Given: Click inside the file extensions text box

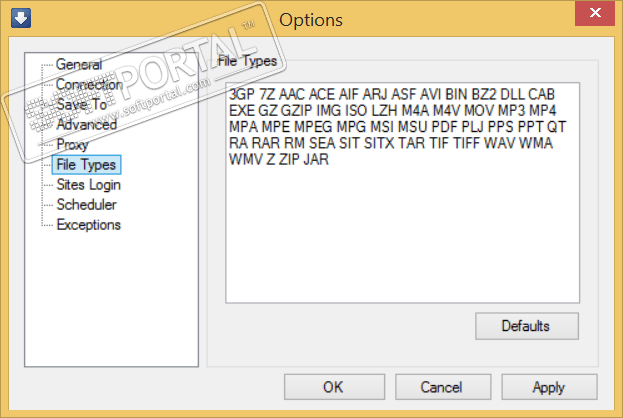Looking at the screenshot, I should coord(403,240).
